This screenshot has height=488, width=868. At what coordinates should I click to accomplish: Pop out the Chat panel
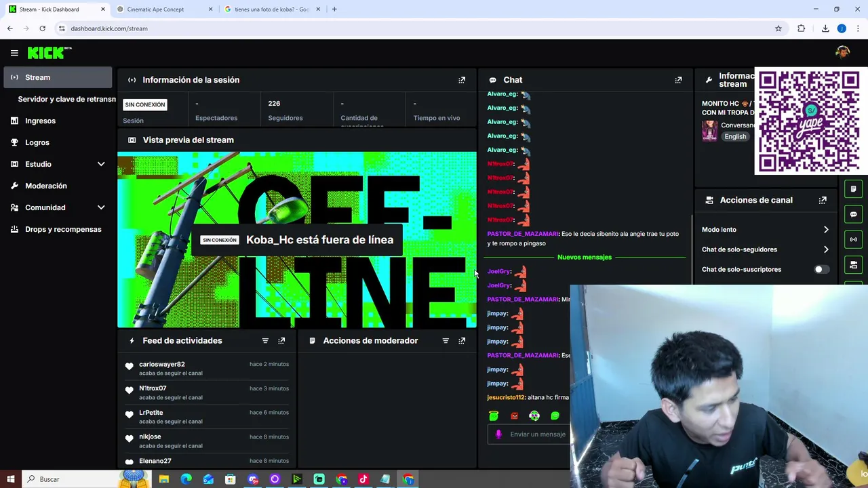(x=678, y=80)
